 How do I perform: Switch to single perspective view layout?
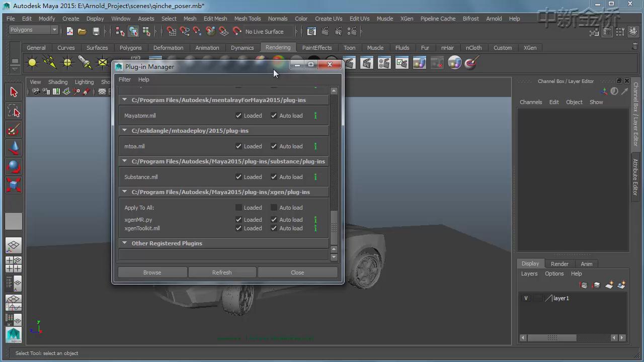click(14, 246)
